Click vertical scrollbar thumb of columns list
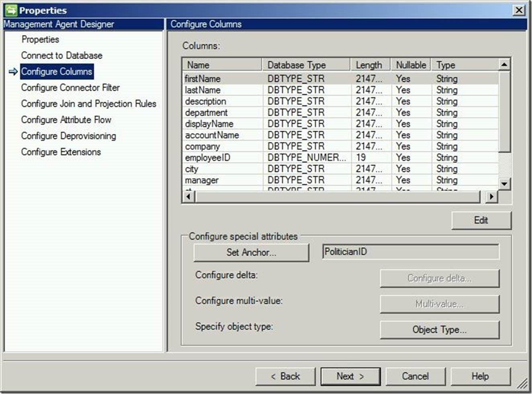 coord(504,111)
